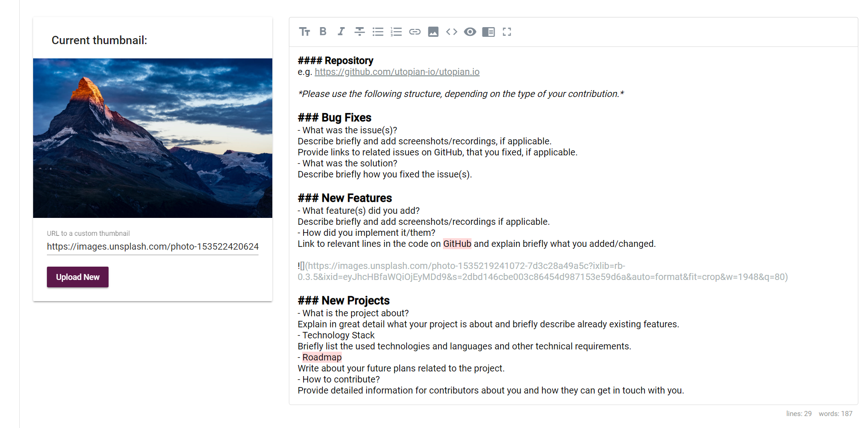Insert an image
The height and width of the screenshot is (428, 868).
(433, 32)
